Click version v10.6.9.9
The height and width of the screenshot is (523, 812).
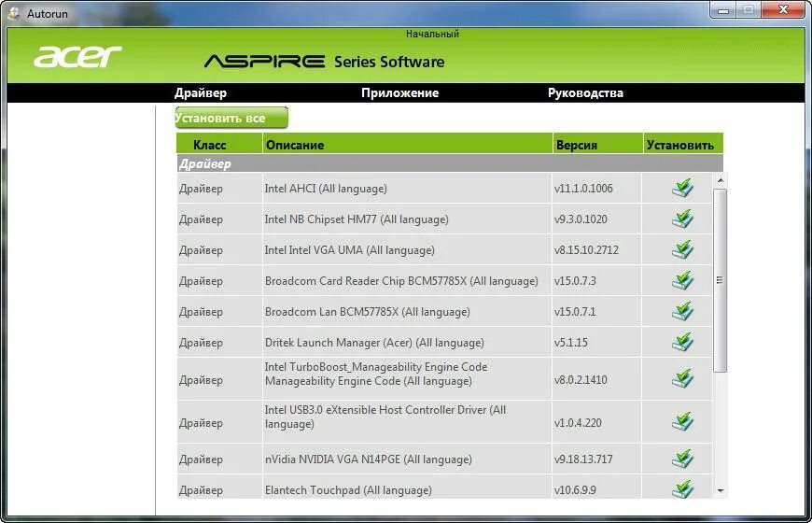[x=575, y=489]
